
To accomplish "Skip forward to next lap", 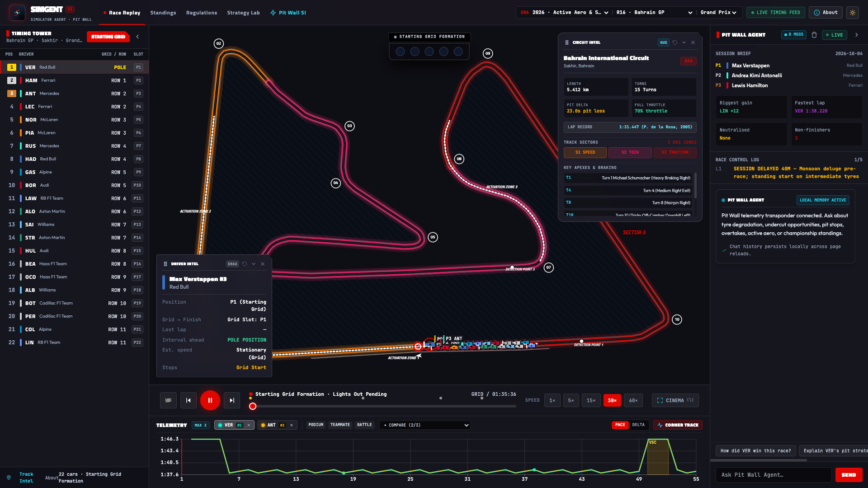I will click(232, 400).
